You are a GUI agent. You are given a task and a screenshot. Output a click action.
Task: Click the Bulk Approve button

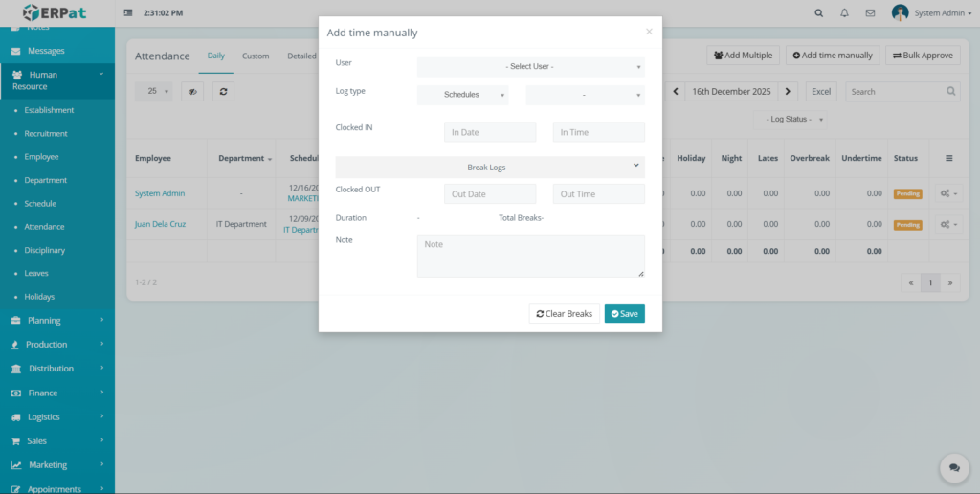[x=923, y=56]
